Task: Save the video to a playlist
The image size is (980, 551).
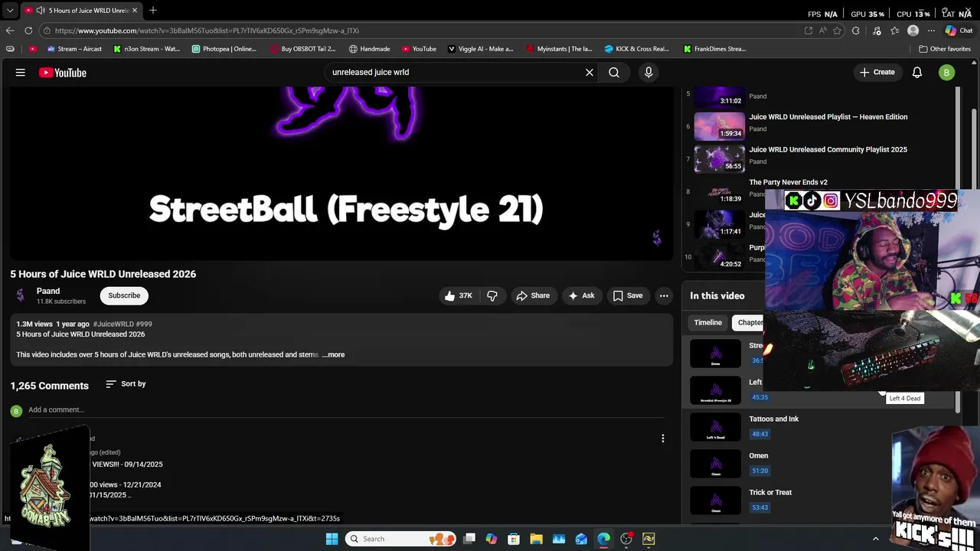Action: tap(627, 296)
